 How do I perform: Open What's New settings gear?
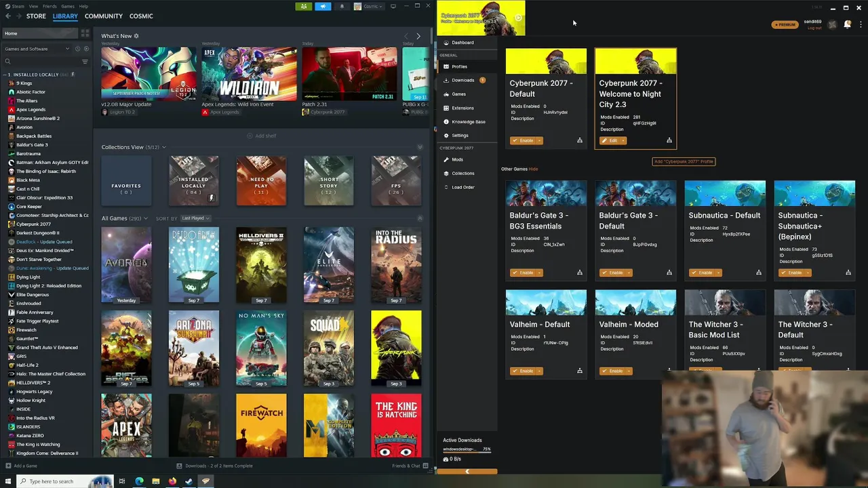pos(136,36)
